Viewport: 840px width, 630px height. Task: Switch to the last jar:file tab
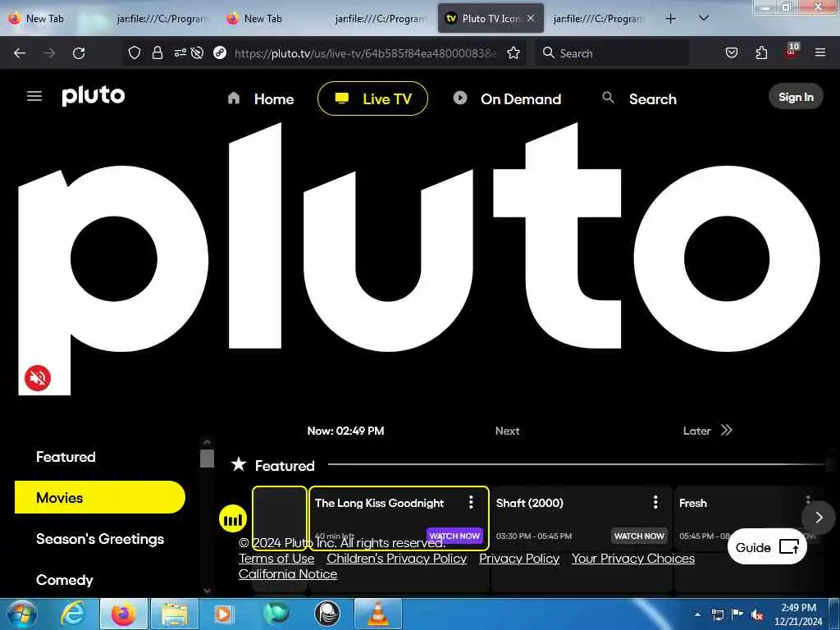(x=597, y=19)
